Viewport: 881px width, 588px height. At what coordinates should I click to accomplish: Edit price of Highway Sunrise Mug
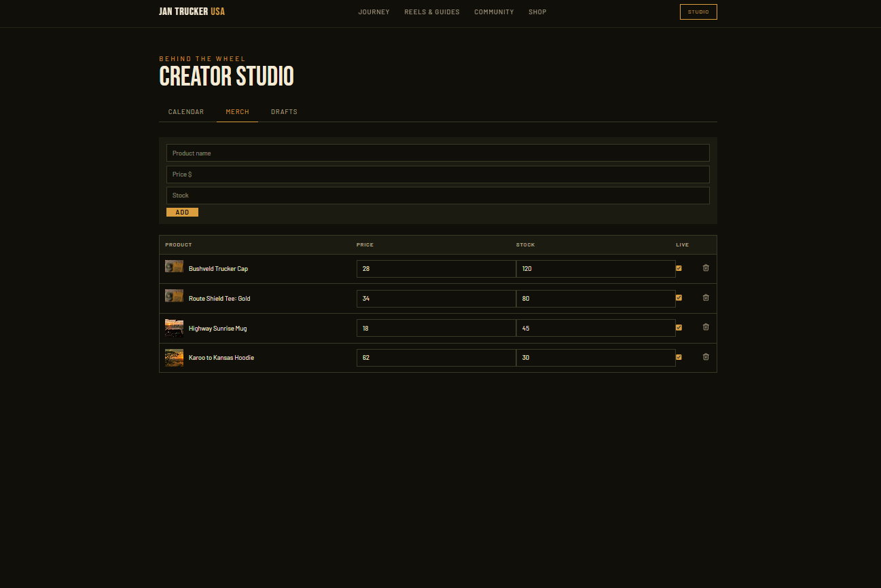(x=436, y=328)
